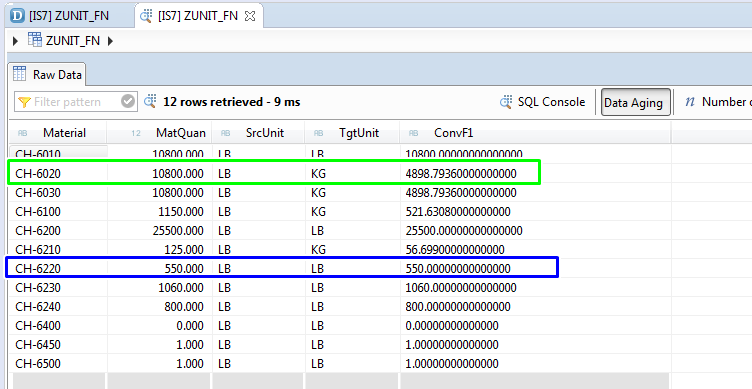Click the ZUNIT_FN breadcrumb entry
This screenshot has height=389, width=752.
[73, 41]
